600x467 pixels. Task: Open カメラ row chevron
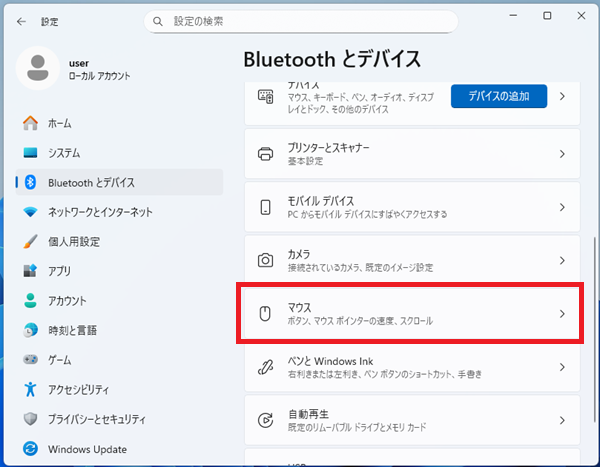[x=562, y=260]
